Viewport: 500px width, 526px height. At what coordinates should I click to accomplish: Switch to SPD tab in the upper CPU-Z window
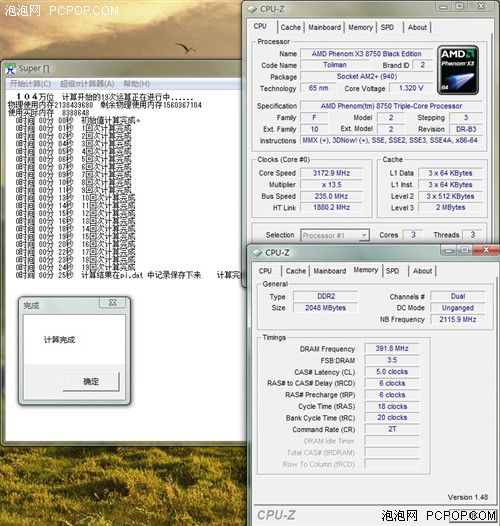tap(388, 28)
